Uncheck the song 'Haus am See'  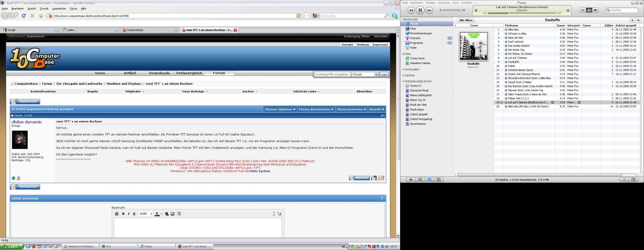pyautogui.click(x=506, y=38)
